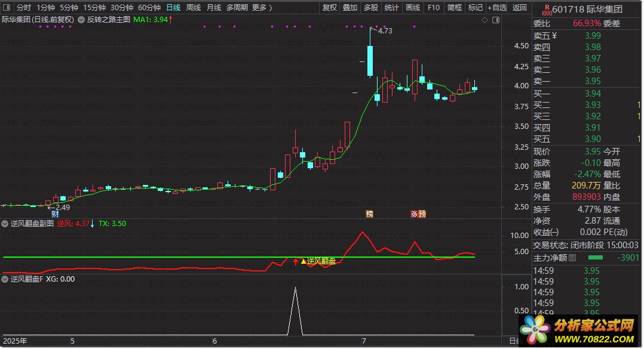The image size is (644, 349).
Task: Click the 外盘 893903 value
Action: (587, 197)
